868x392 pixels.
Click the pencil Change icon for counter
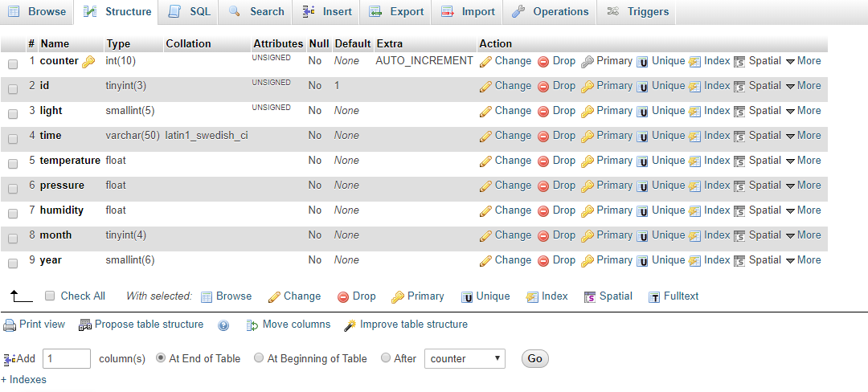485,62
